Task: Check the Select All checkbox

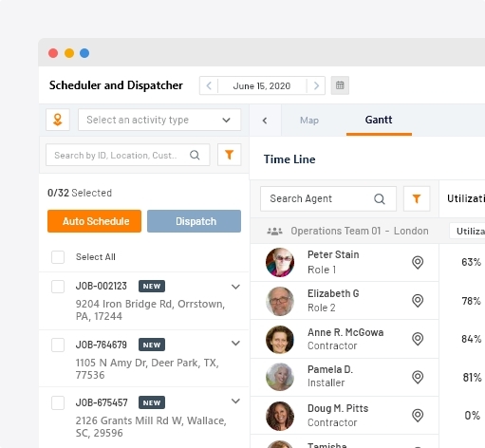Action: (x=58, y=257)
